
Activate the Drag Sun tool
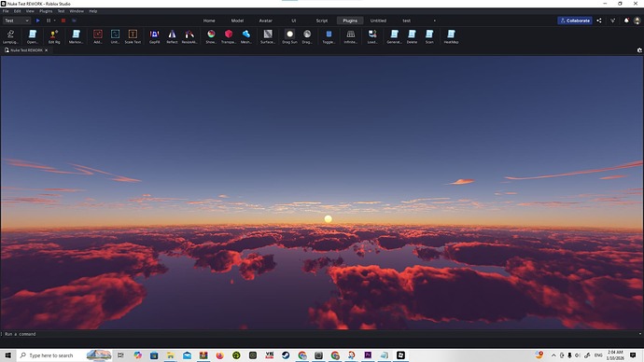(289, 36)
